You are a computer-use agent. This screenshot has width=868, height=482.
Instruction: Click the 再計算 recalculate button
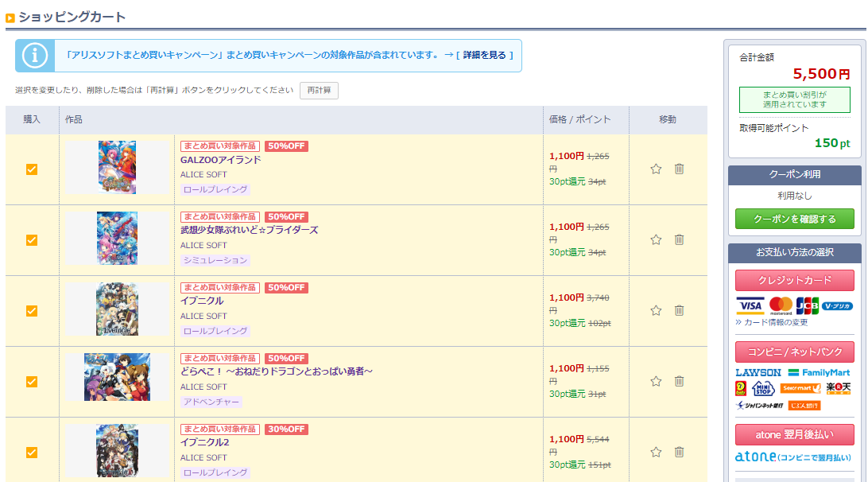tap(319, 91)
